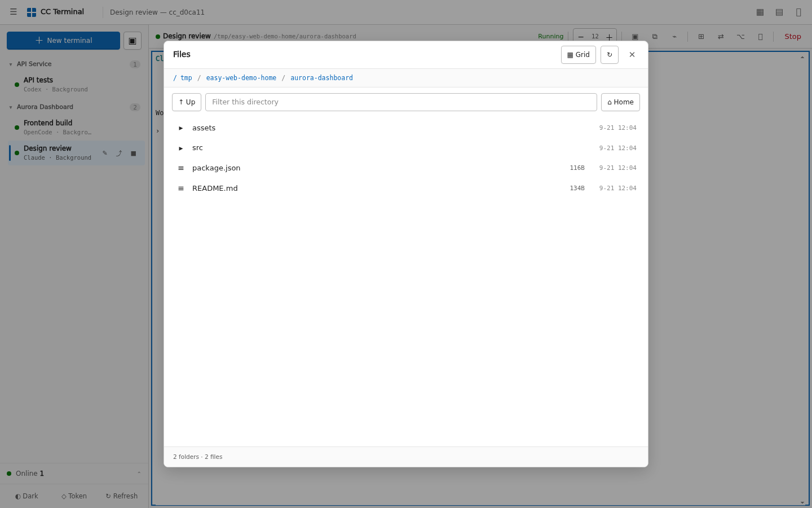Go to Home directory
Screen dimensions: 812x508
(620, 102)
